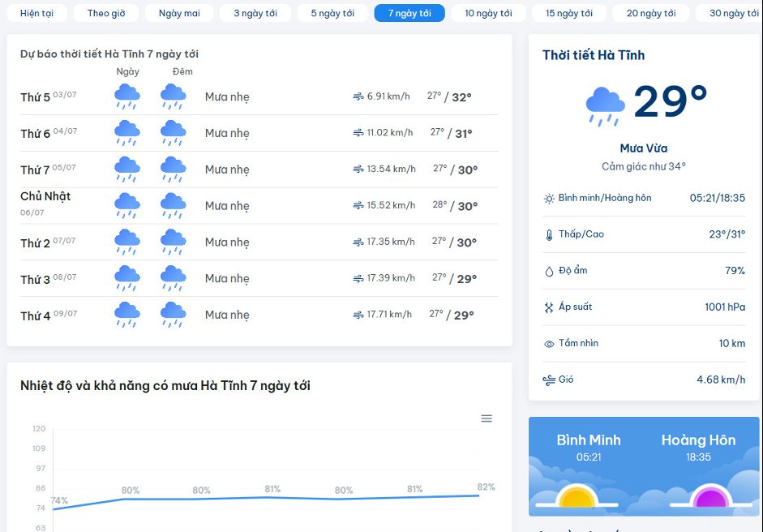The width and height of the screenshot is (763, 532).
Task: Click the 82% point on chart line
Action: point(479,496)
